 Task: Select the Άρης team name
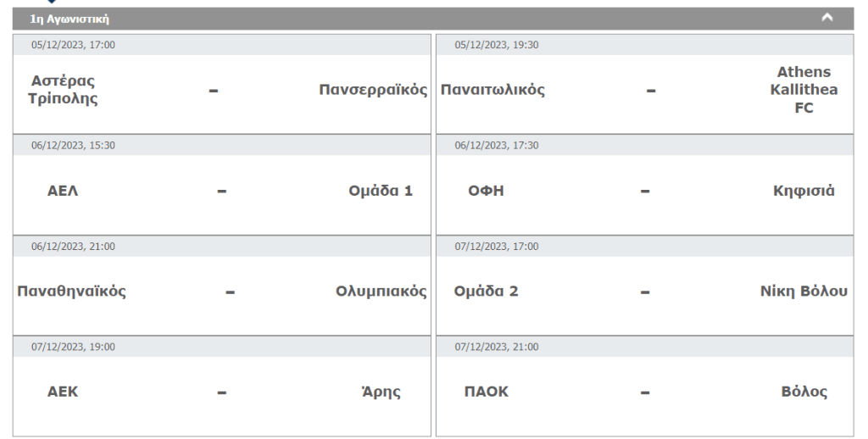tap(381, 392)
